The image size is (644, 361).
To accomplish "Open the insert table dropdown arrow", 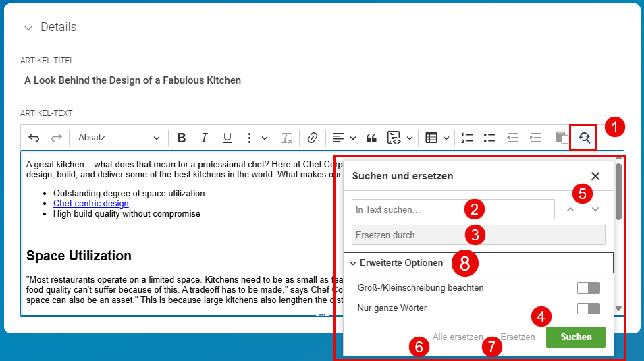I will (446, 138).
